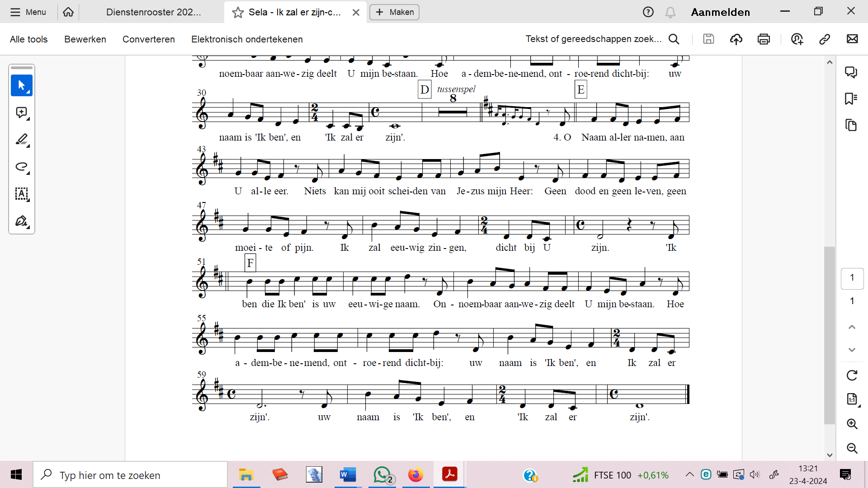Switch to Dienstenrooster 202... tab
Viewport: 868px width, 488px height.
tap(153, 12)
